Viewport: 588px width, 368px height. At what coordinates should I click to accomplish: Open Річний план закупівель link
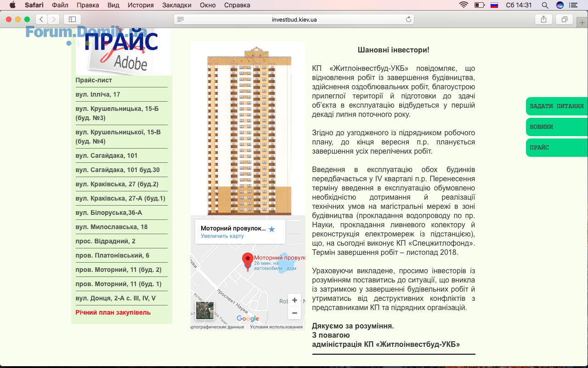coord(113,312)
